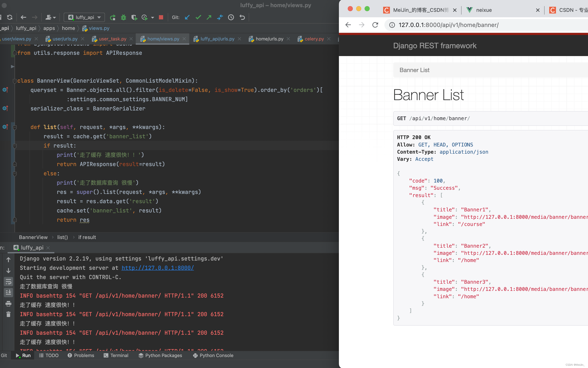Open the TODO tool window
The image size is (588, 368).
[x=49, y=355]
